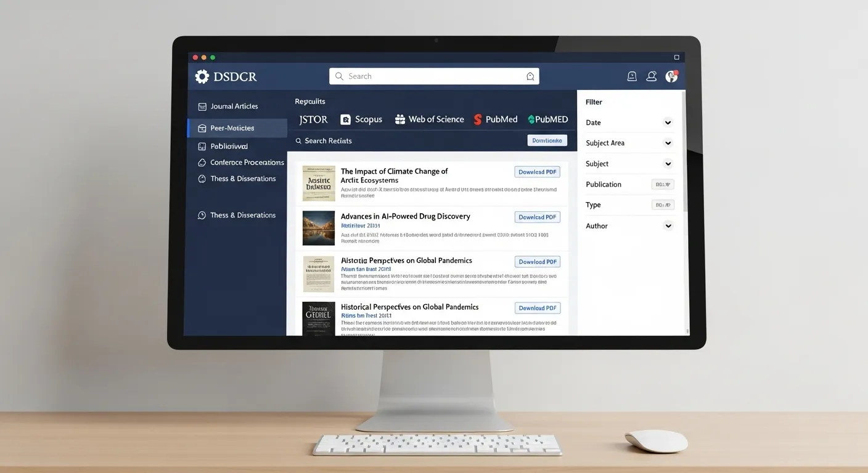Click the clock icon beside Conference Proceedings
Image resolution: width=868 pixels, height=473 pixels.
click(x=202, y=162)
